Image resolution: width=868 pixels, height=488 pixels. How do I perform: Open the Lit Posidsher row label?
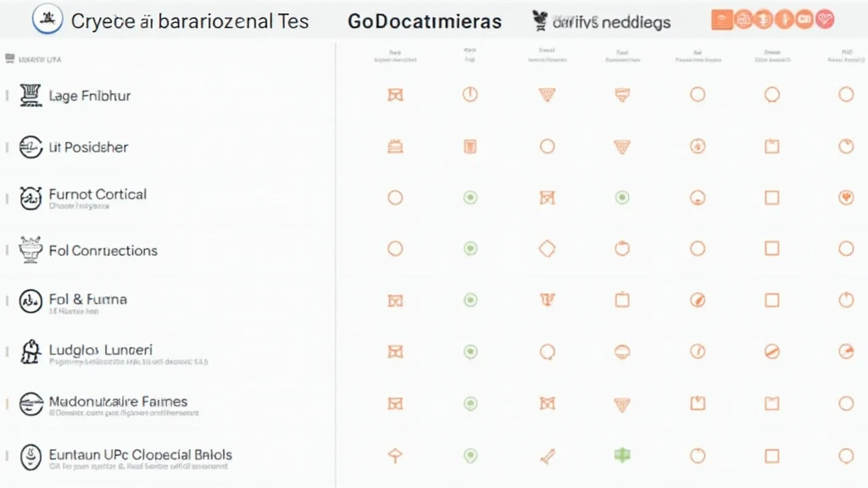click(88, 147)
